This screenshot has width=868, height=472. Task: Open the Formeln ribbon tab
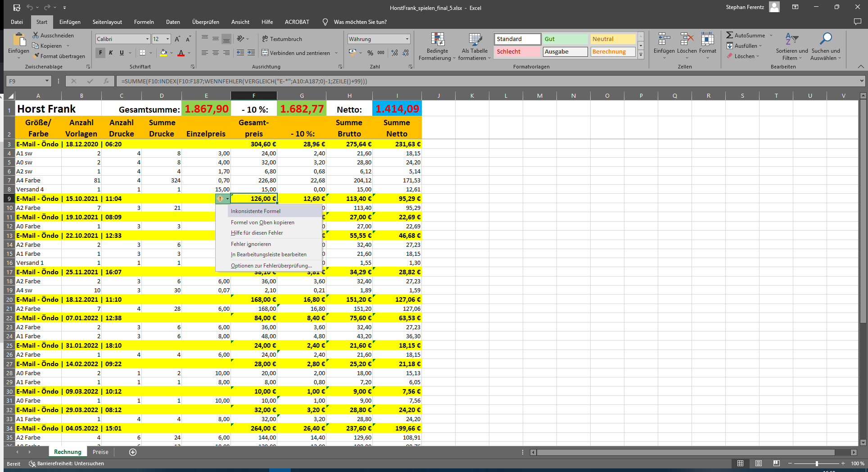pos(144,22)
